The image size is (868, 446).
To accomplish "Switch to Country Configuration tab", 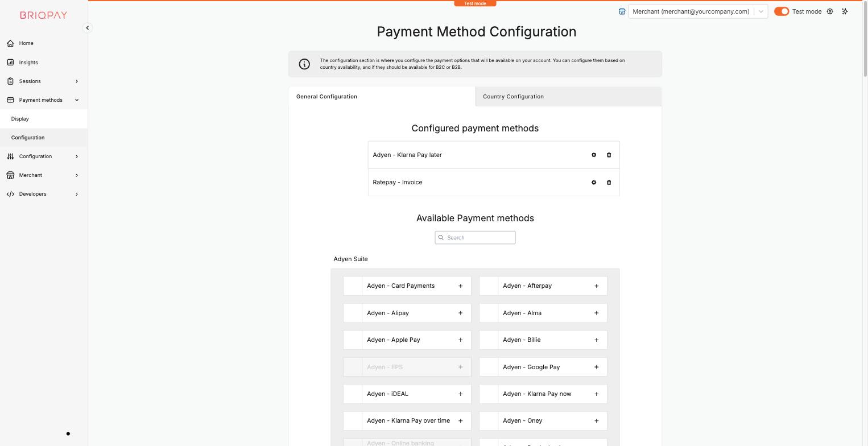I will tap(568, 97).
